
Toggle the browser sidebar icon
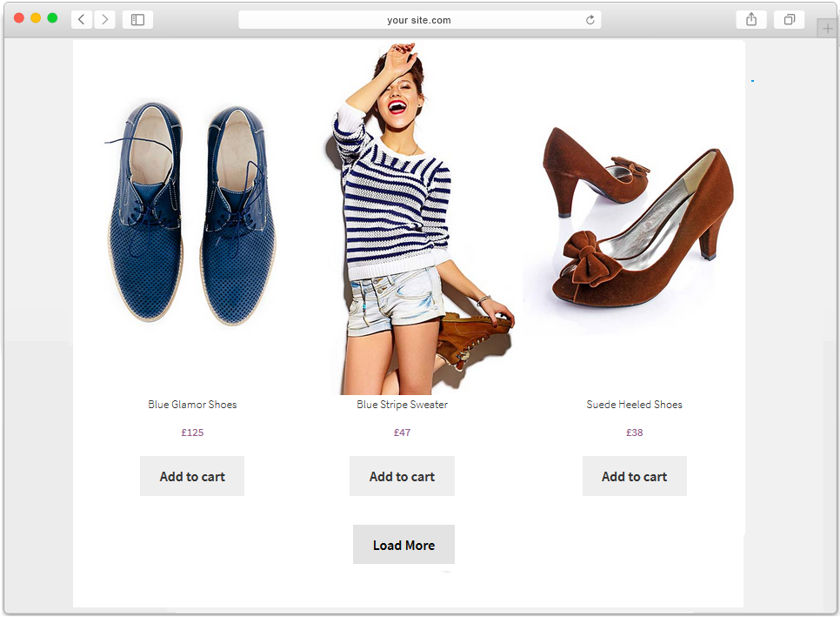point(137,20)
